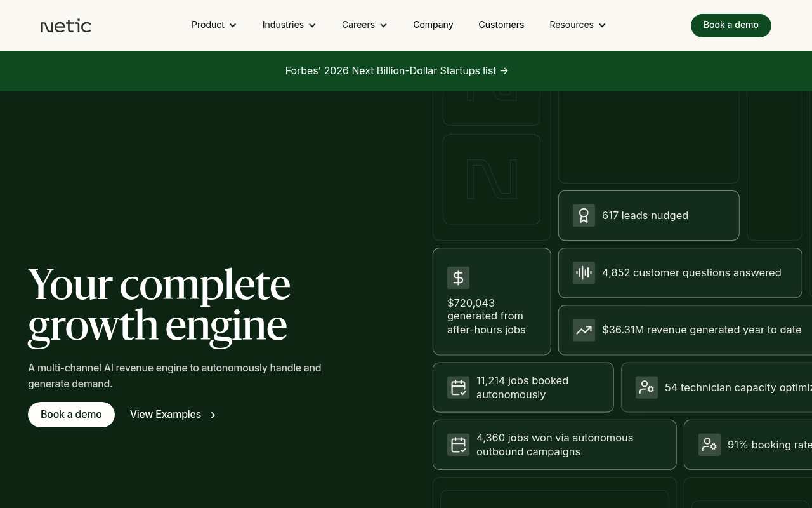Click the ribbon badge icon for leads nudged
Screen dimensions: 812x508
(584, 215)
